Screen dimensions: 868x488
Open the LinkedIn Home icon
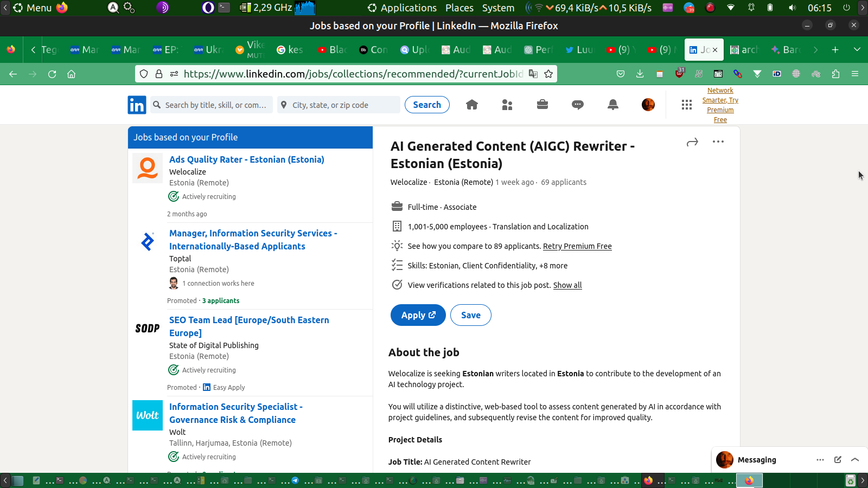click(x=471, y=105)
